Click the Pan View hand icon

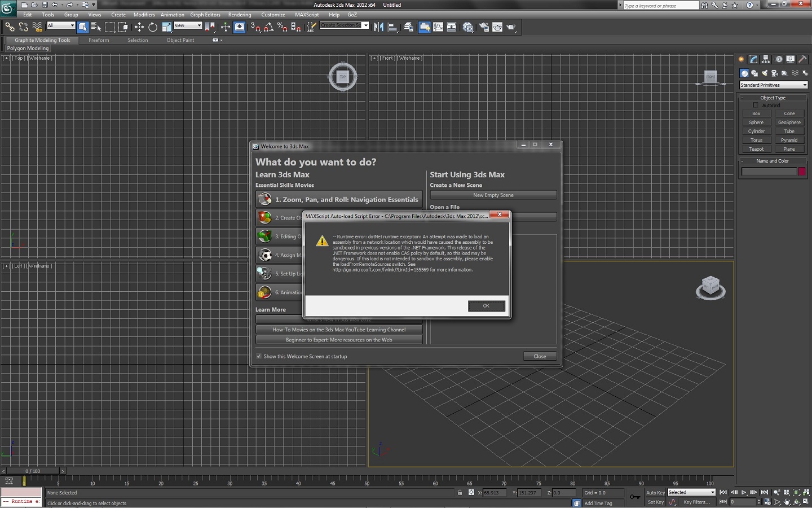[x=787, y=502]
